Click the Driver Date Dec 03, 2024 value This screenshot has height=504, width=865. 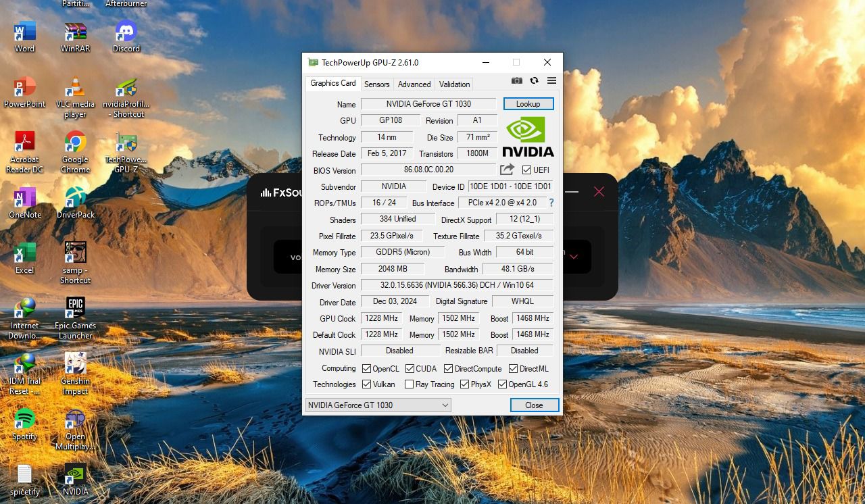[x=395, y=301]
